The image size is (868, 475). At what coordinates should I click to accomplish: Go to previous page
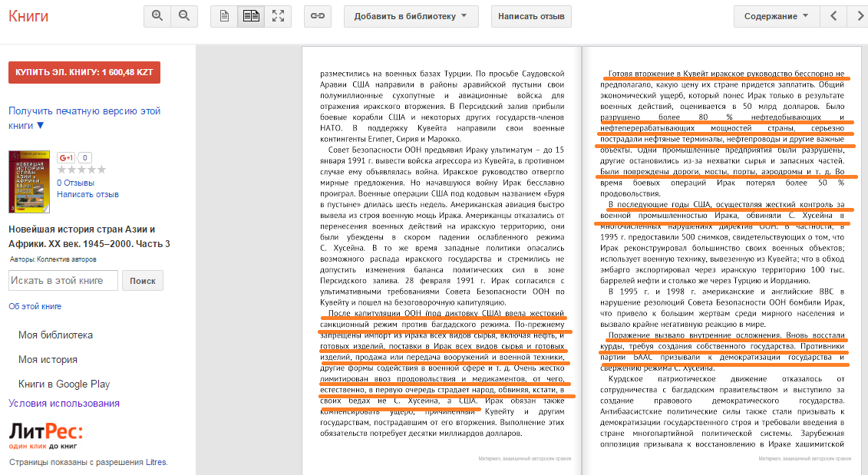click(833, 17)
